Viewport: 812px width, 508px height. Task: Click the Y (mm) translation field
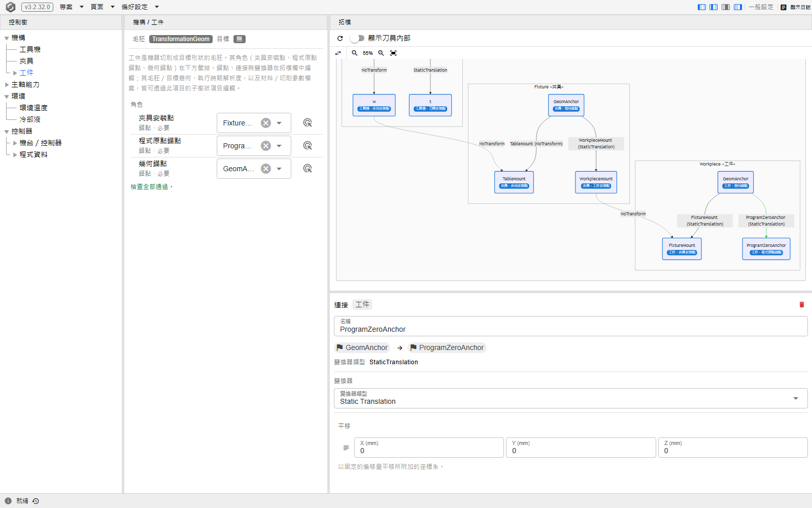point(581,448)
